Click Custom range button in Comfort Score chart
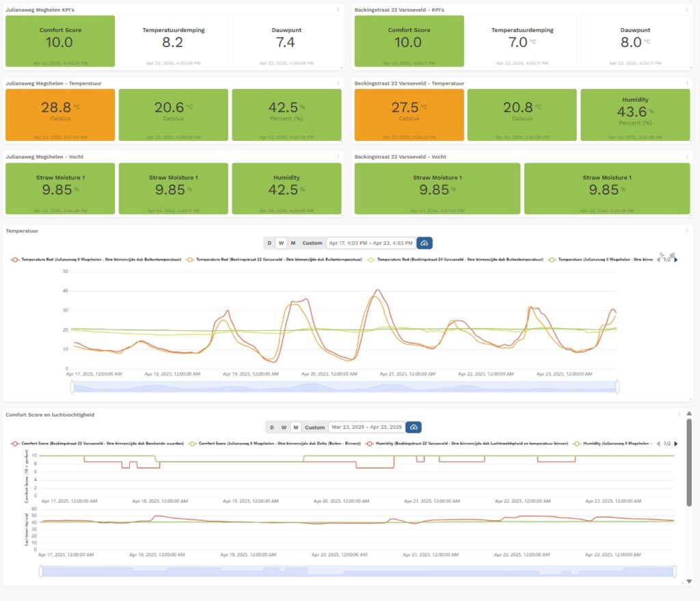The width and height of the screenshot is (700, 601). click(x=314, y=427)
